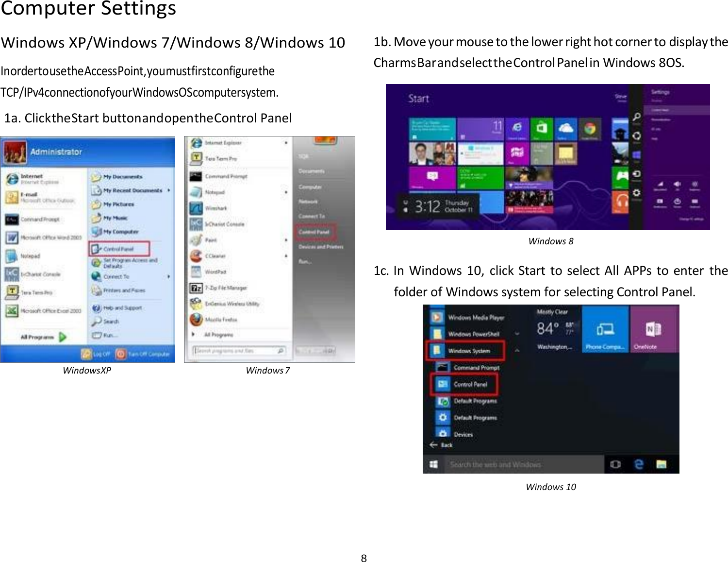Viewport: 728px width, 562px height.
Task: Expand All Programs in the Windows 7 menu
Action: (213, 335)
